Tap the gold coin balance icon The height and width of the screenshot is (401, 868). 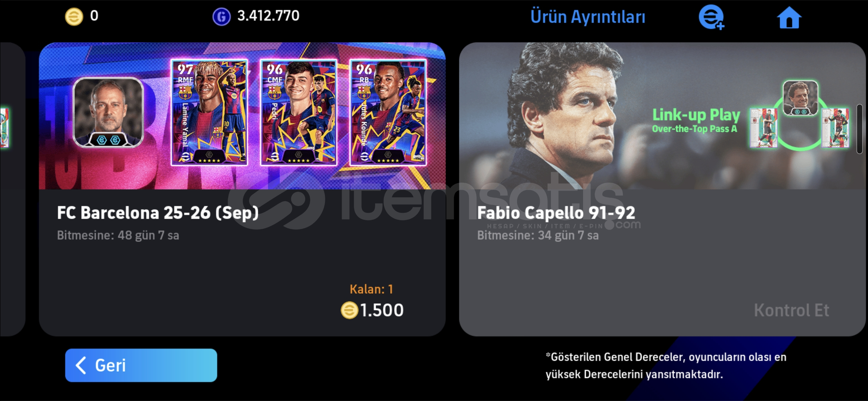[74, 17]
